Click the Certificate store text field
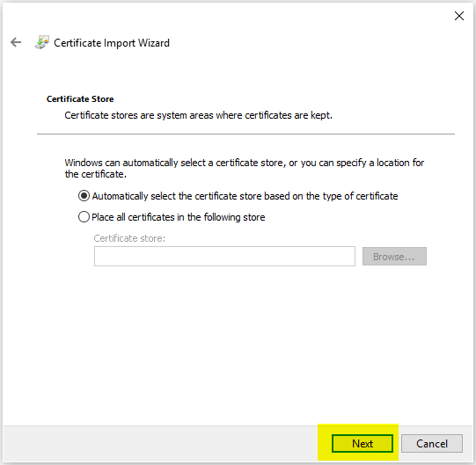 [224, 257]
